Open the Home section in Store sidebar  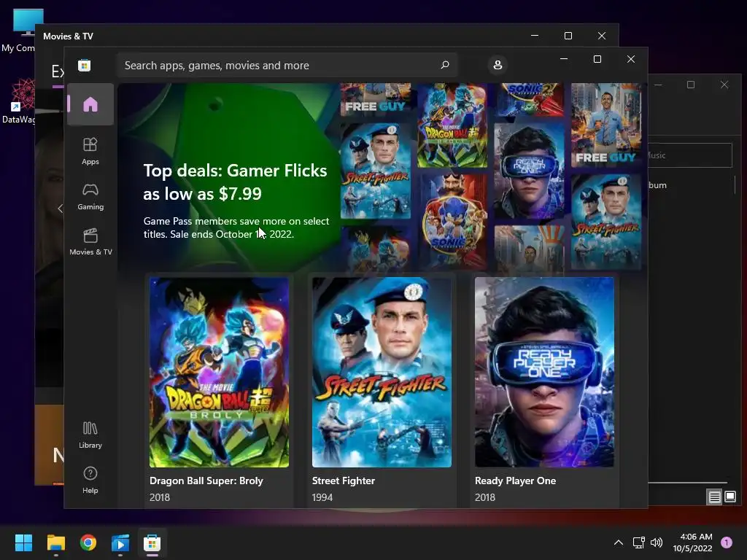click(90, 104)
